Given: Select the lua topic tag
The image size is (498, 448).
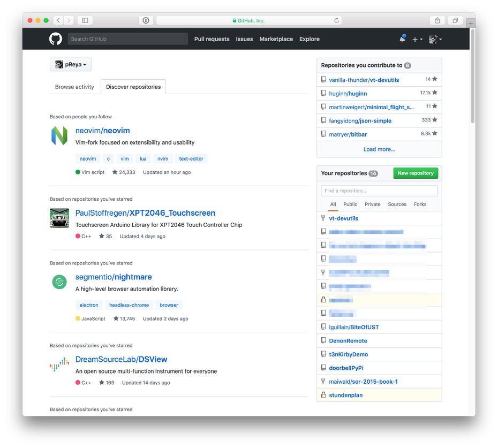Looking at the screenshot, I should coord(143,159).
